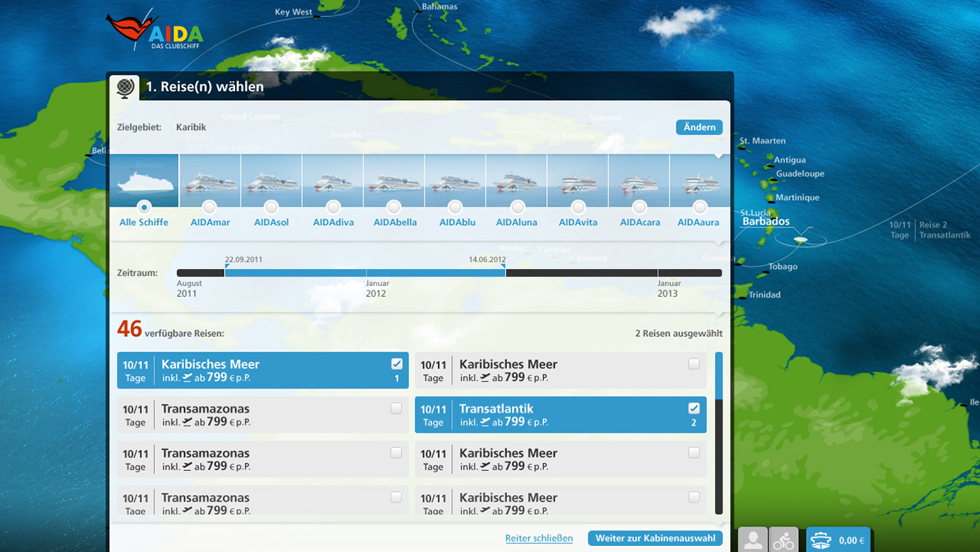Click the AIDAsol ship image
The image size is (980, 552).
point(271,180)
